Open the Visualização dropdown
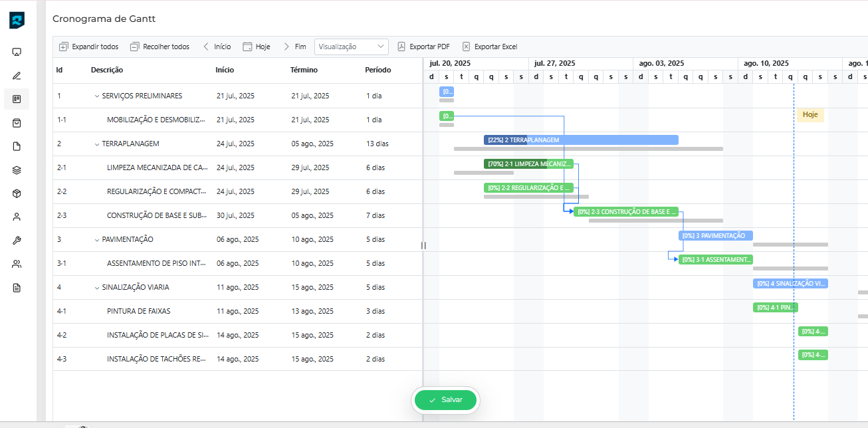868x428 pixels. click(x=352, y=47)
